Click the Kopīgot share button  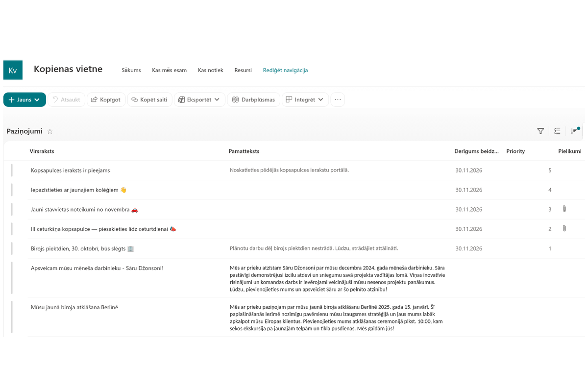pyautogui.click(x=106, y=99)
